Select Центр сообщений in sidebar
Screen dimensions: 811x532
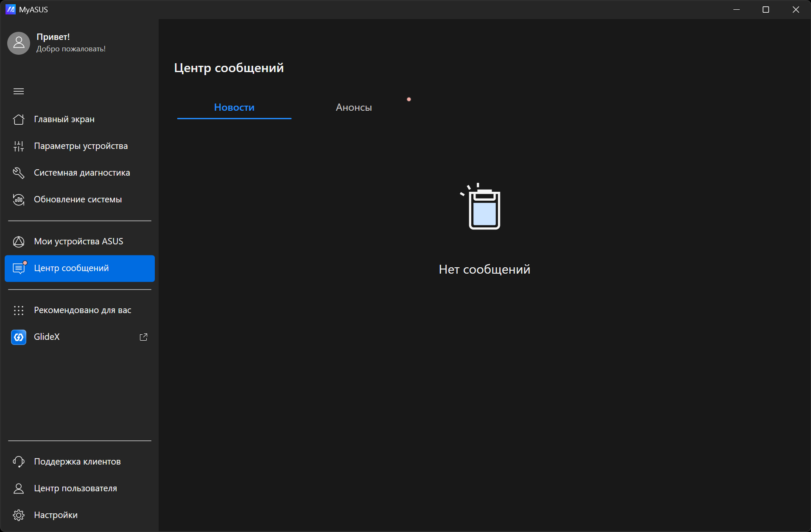click(x=80, y=269)
